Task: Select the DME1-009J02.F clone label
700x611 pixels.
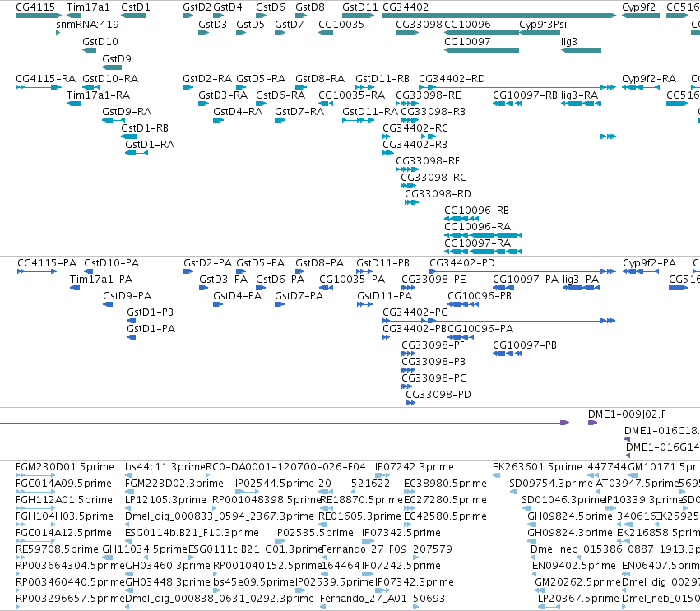Action: [x=627, y=414]
